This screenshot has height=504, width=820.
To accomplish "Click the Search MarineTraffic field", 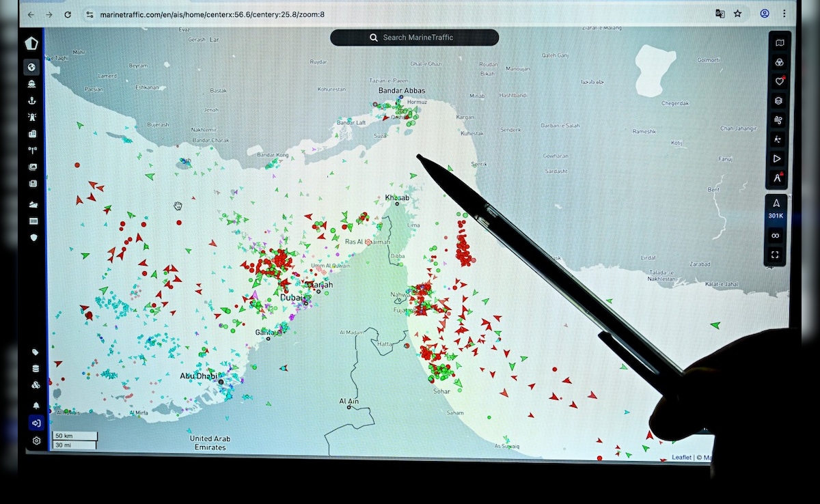I will click(x=414, y=38).
